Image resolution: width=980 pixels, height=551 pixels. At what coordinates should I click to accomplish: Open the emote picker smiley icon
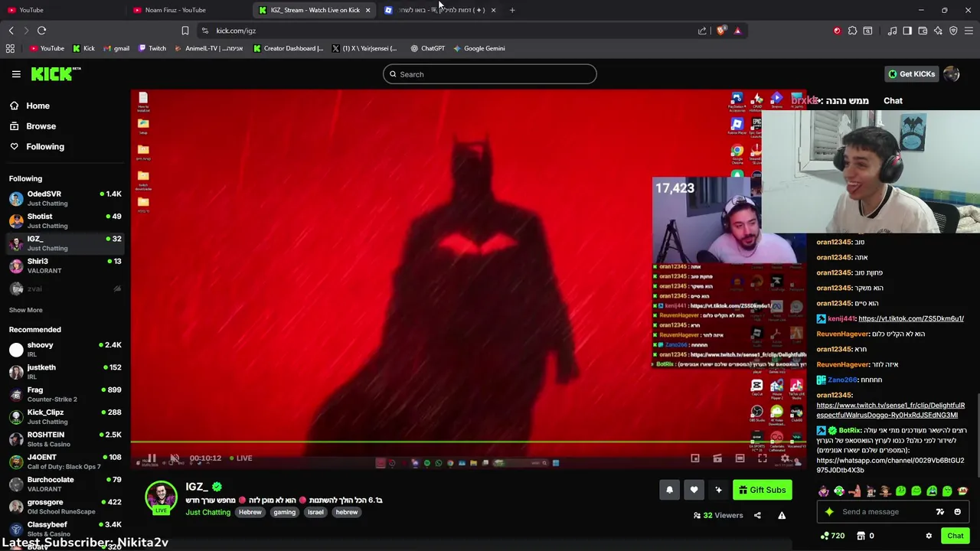coord(957,512)
